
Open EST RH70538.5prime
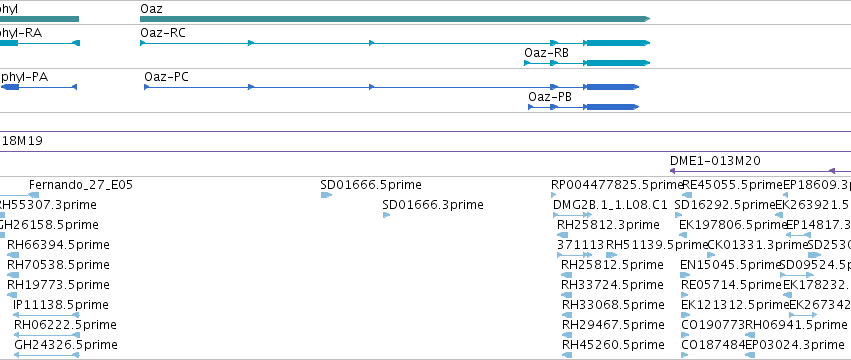(x=58, y=265)
